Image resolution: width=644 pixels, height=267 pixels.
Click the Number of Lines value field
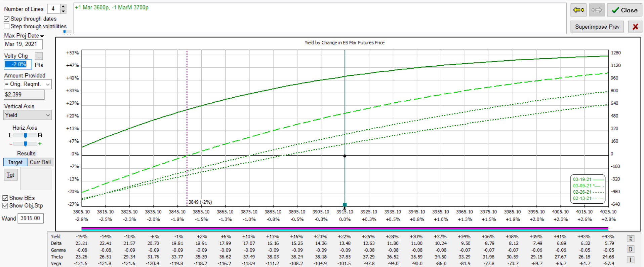point(53,9)
